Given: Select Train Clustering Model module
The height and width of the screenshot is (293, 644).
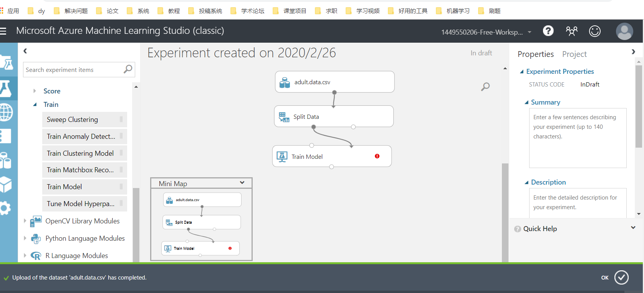Looking at the screenshot, I should pos(84,153).
